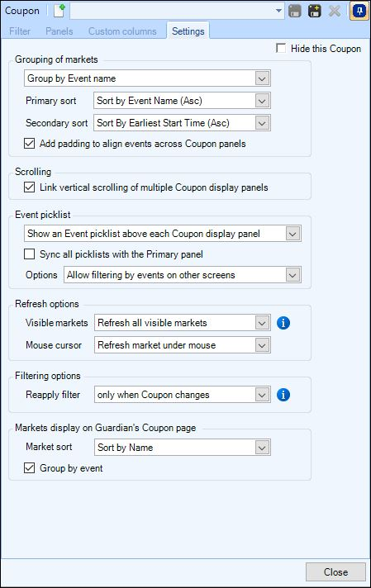The width and height of the screenshot is (371, 588).
Task: Enable the Hide this Coupon checkbox
Action: [x=281, y=48]
